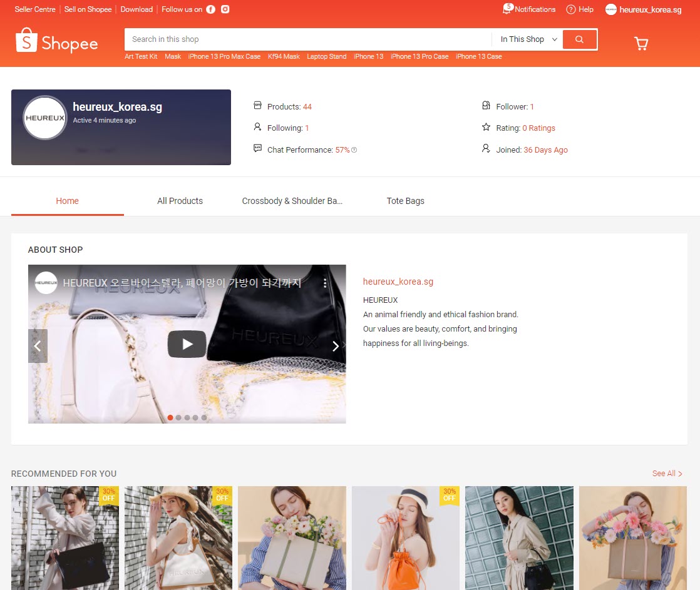Viewport: 700px width, 590px height.
Task: Select the iPhone 13 Case suggestion
Action: [x=479, y=57]
